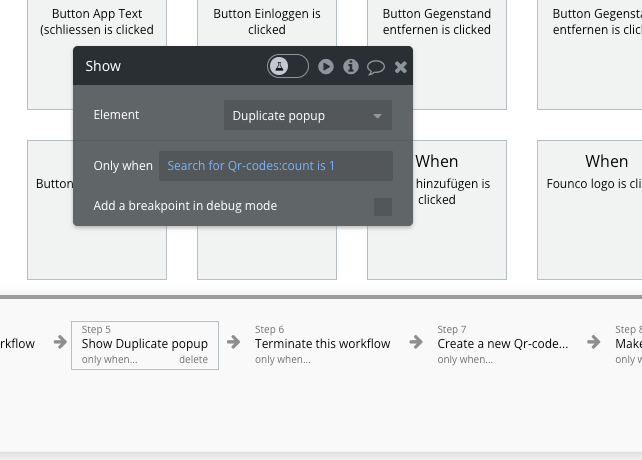The image size is (642, 460).
Task: Click 'only when...' under Step 5
Action: click(x=109, y=360)
